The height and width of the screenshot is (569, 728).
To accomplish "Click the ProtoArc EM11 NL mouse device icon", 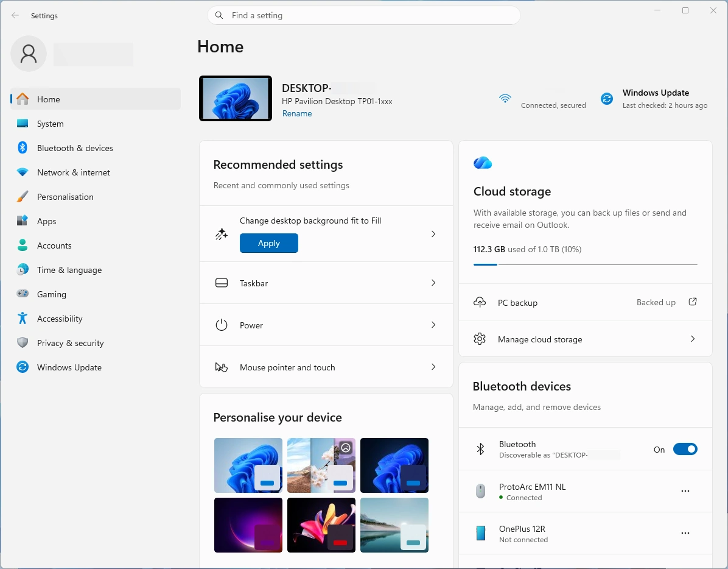I will point(480,491).
